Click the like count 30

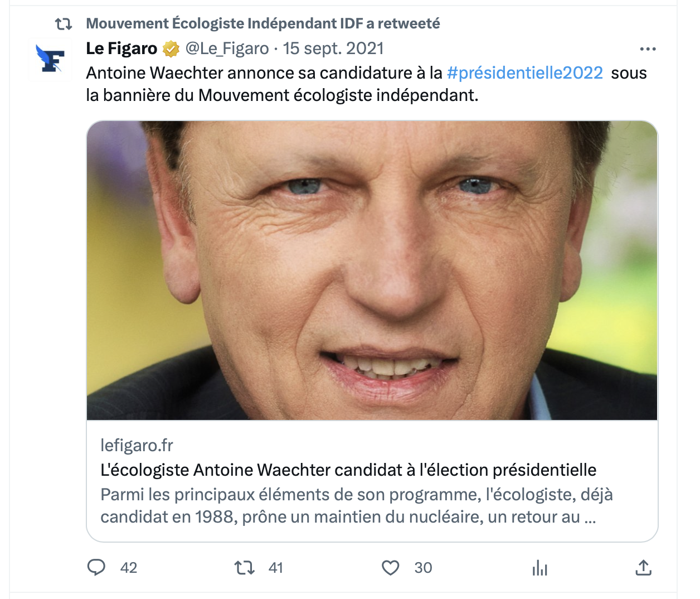tap(423, 568)
